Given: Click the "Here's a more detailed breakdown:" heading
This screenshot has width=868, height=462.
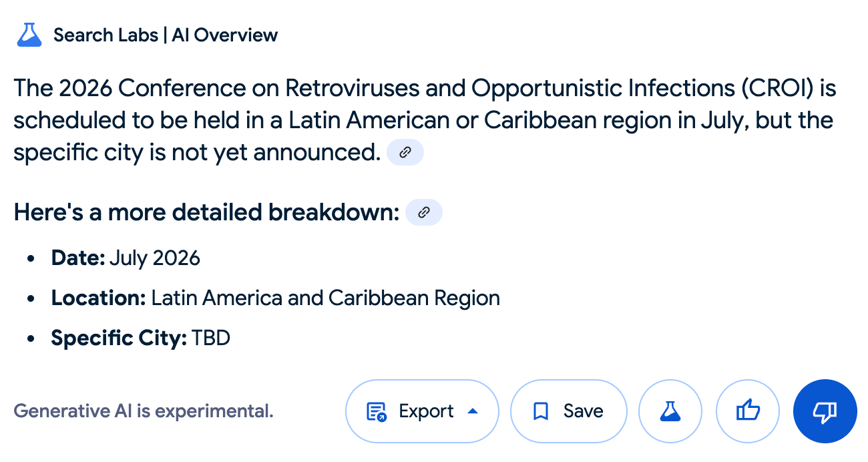Looking at the screenshot, I should click(206, 212).
